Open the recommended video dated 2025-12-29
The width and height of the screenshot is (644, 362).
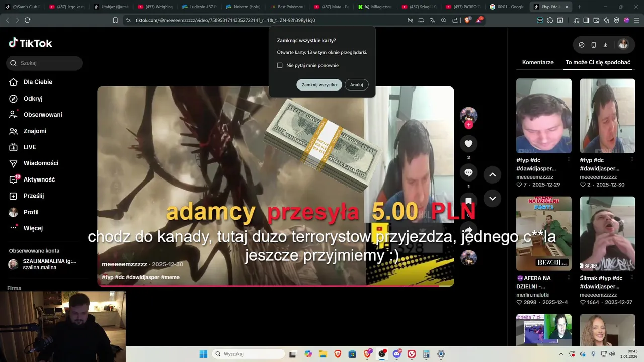(544, 116)
